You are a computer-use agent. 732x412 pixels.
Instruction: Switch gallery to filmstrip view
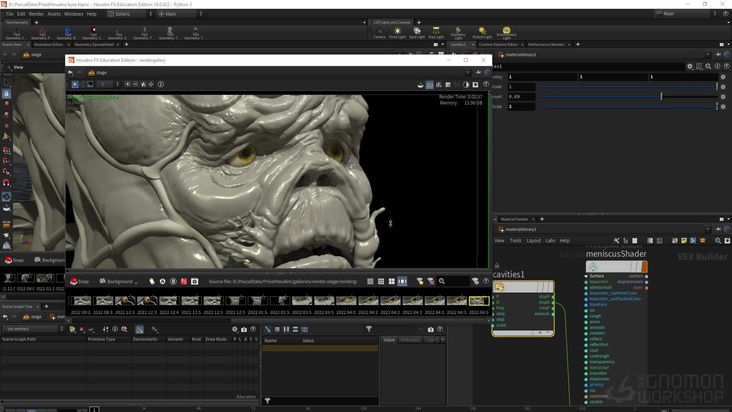coord(402,281)
